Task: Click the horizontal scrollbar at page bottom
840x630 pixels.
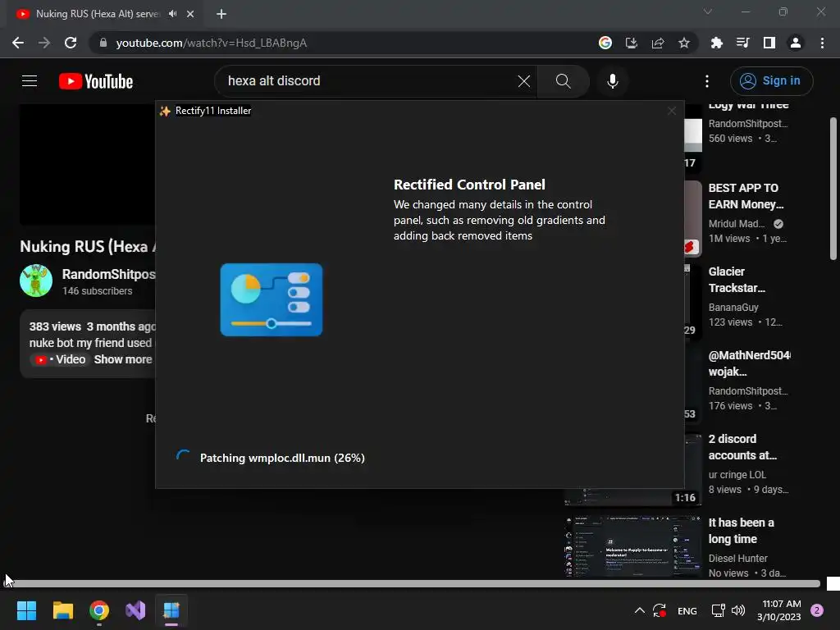Action: pyautogui.click(x=411, y=583)
